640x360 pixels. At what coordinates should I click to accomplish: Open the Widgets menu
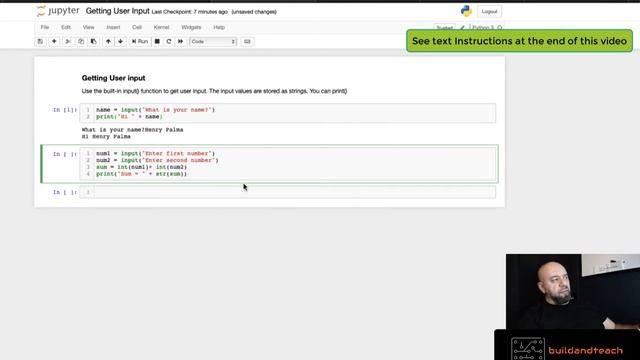pyautogui.click(x=191, y=27)
